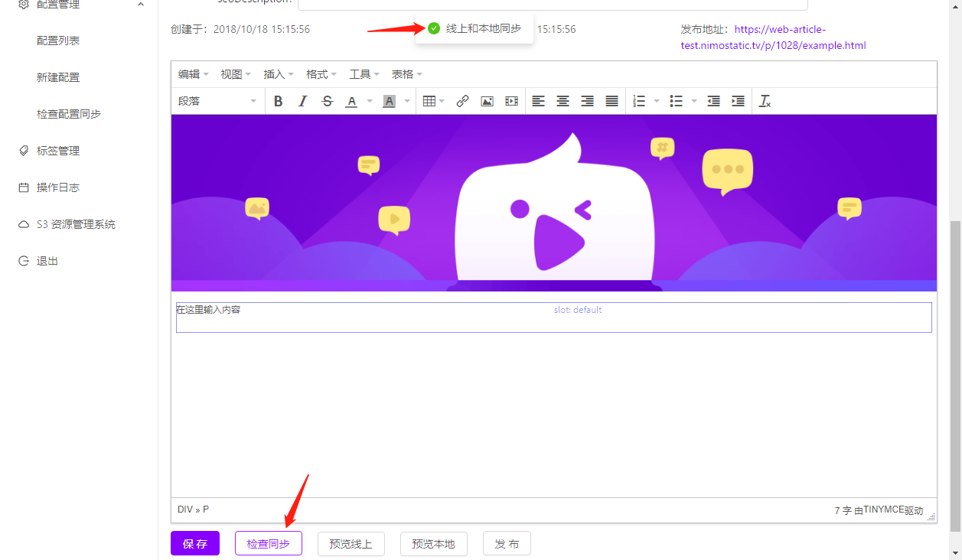Open S3 资源管理系统 in sidebar
Viewport: 962px width, 560px height.
(x=77, y=224)
